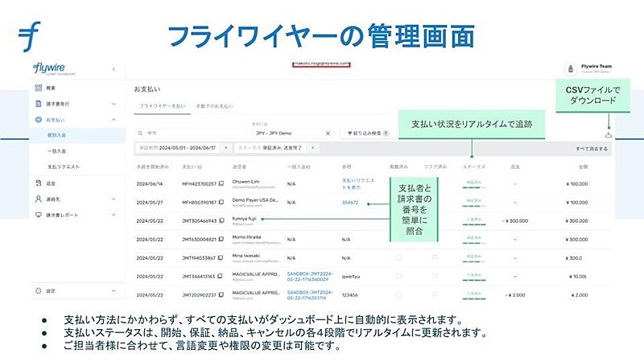Select 支払リクエスト in the sidebar
644x362 pixels.
point(64,167)
